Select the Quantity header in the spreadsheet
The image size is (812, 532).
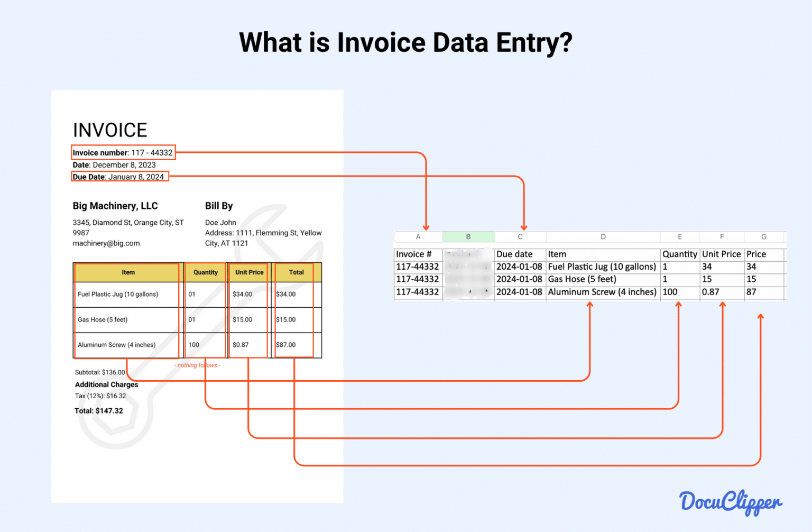680,254
